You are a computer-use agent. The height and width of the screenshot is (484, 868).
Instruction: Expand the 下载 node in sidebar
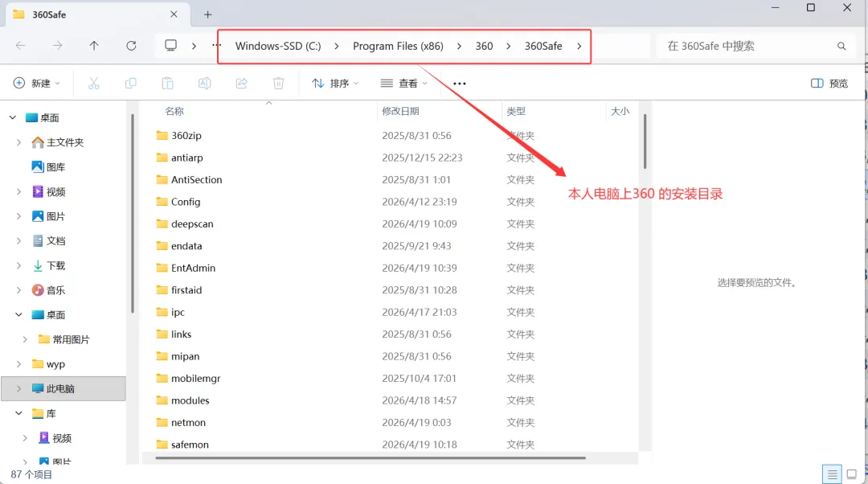coord(18,266)
